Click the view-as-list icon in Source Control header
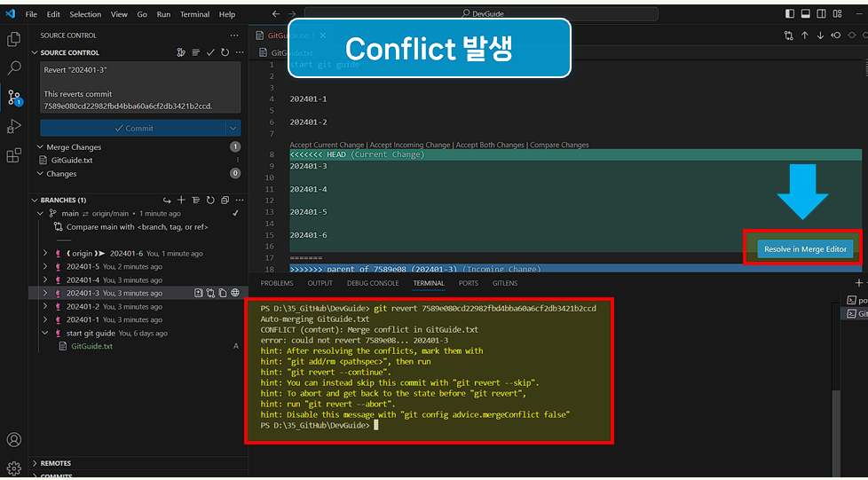 pyautogui.click(x=196, y=52)
